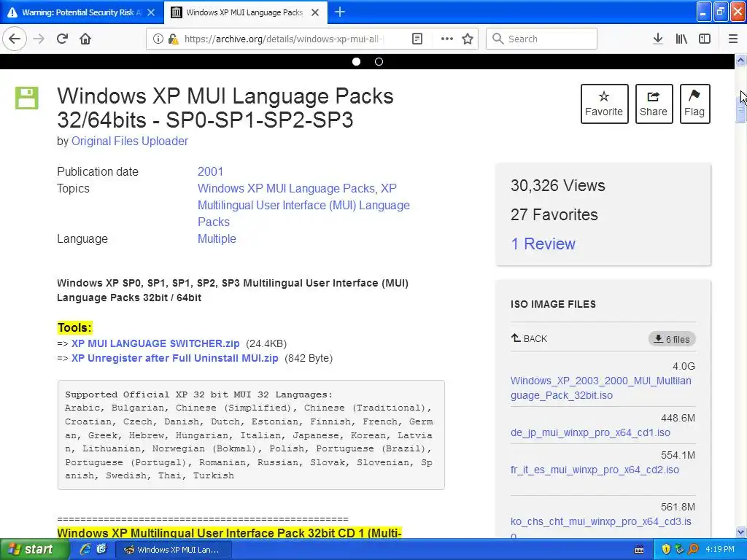Click the orange magnifier tray icon
747x560 pixels.
(x=693, y=550)
